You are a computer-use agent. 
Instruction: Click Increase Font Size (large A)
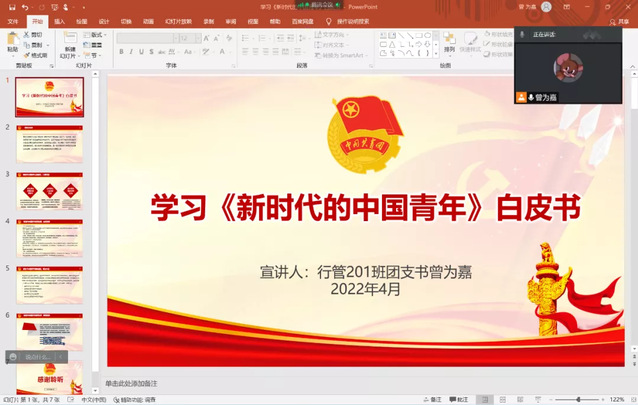(206, 38)
